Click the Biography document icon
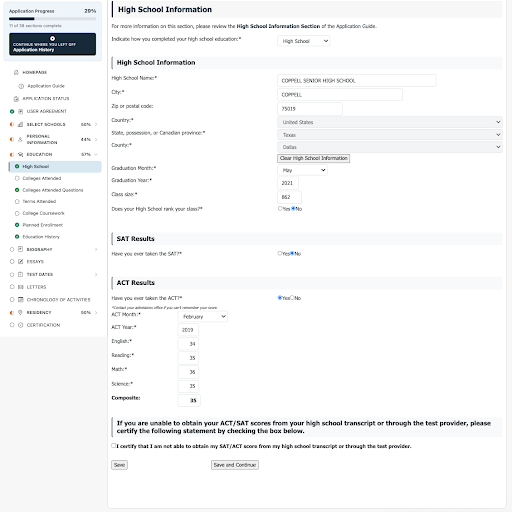 tap(20, 249)
